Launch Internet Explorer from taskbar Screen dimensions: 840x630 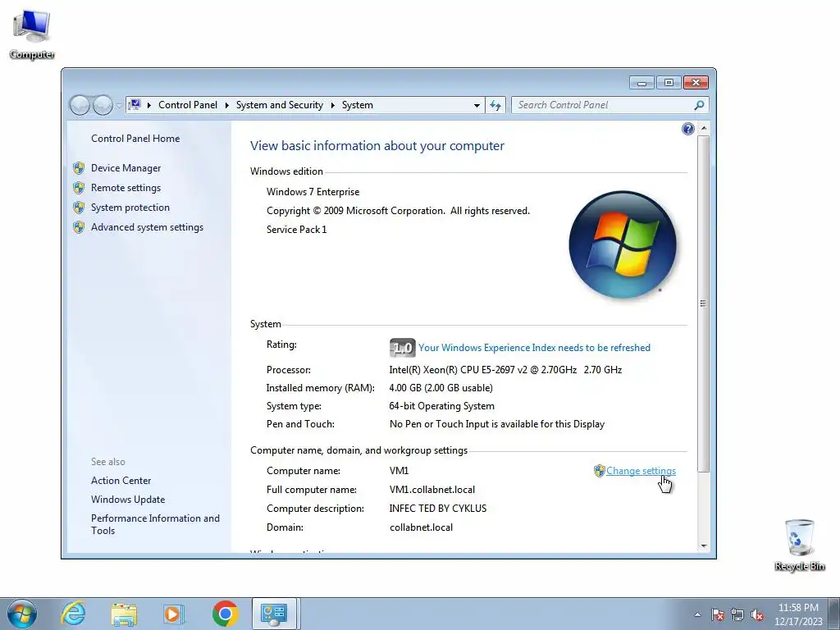[x=73, y=614]
